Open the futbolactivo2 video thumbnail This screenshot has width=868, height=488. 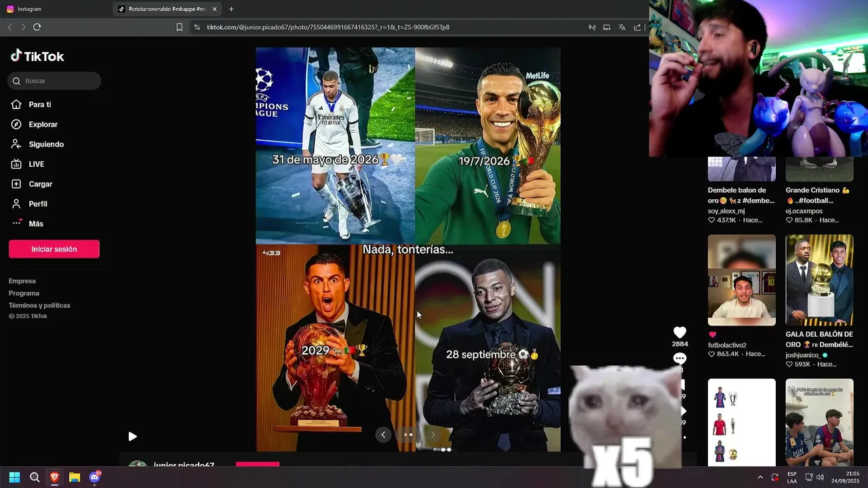point(742,280)
